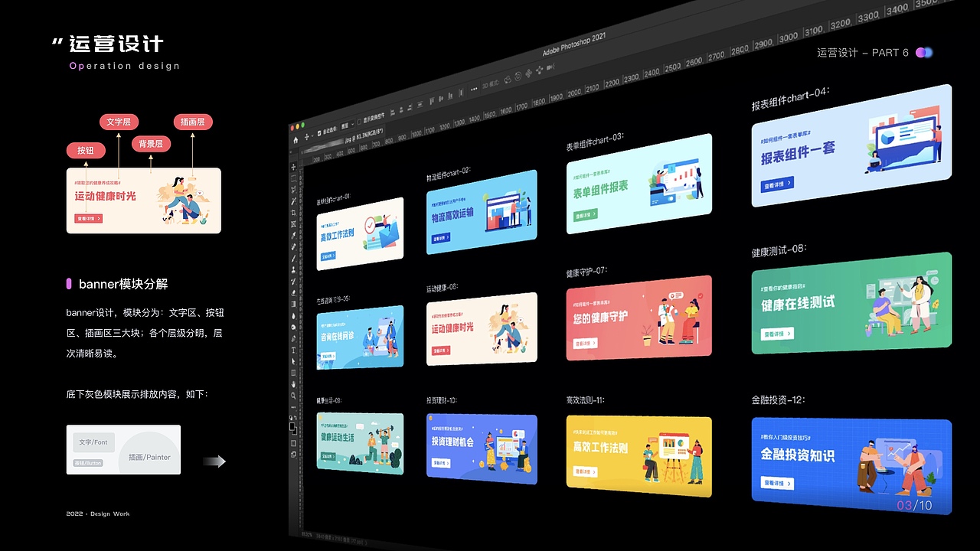Click 查看详情 on 投资理财机会 banner
The image size is (980, 551).
coord(441,463)
